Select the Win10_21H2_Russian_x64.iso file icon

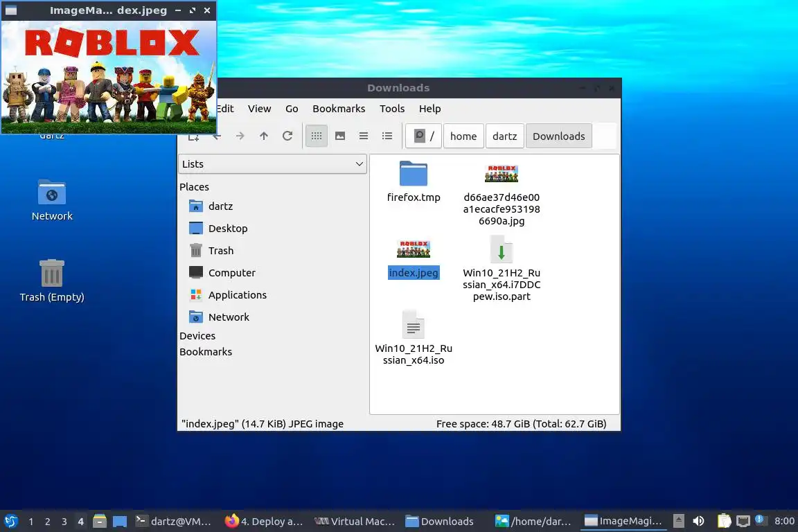[414, 324]
